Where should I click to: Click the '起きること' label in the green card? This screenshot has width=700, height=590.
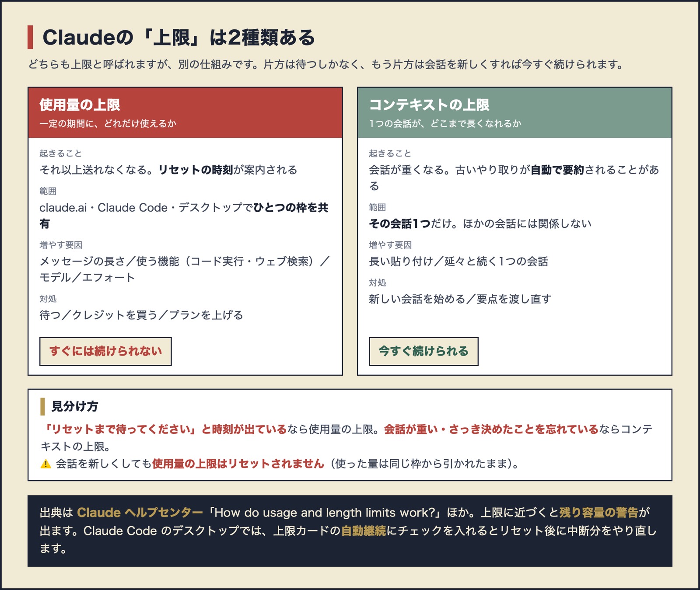coord(390,154)
